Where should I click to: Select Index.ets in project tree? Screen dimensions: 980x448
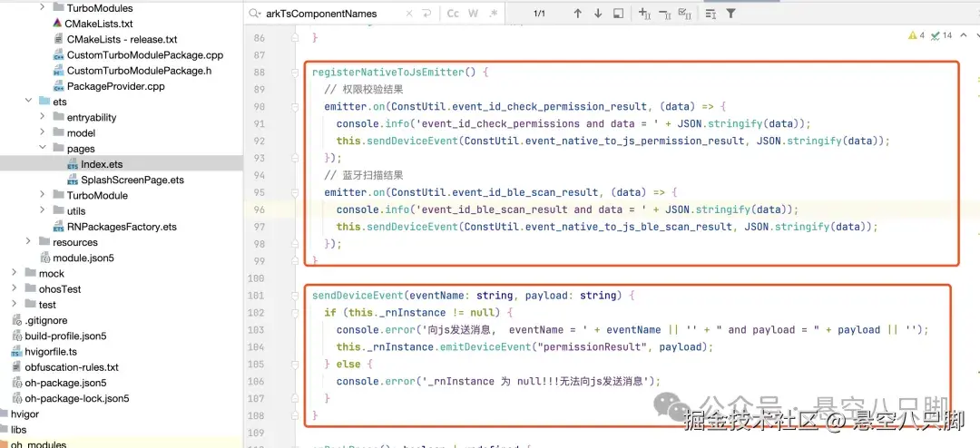click(102, 164)
